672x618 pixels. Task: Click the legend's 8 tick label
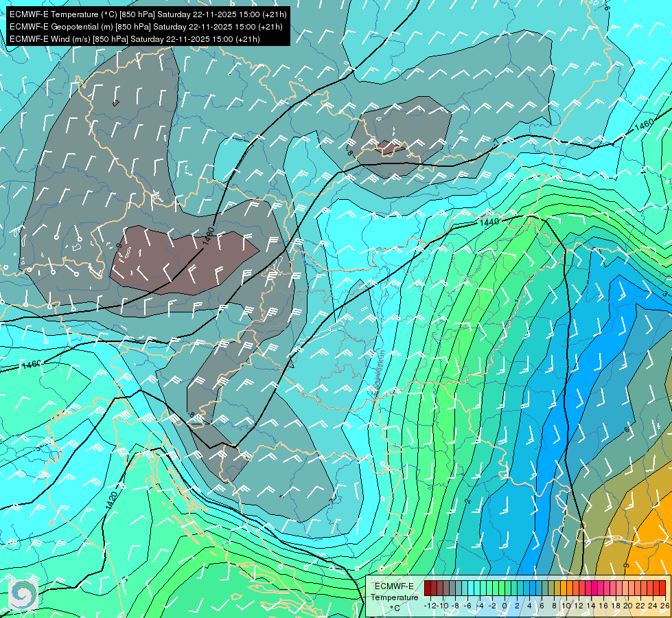(x=554, y=606)
